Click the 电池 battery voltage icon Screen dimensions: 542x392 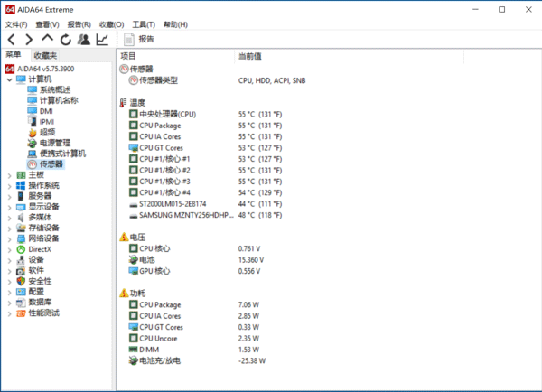coord(134,260)
